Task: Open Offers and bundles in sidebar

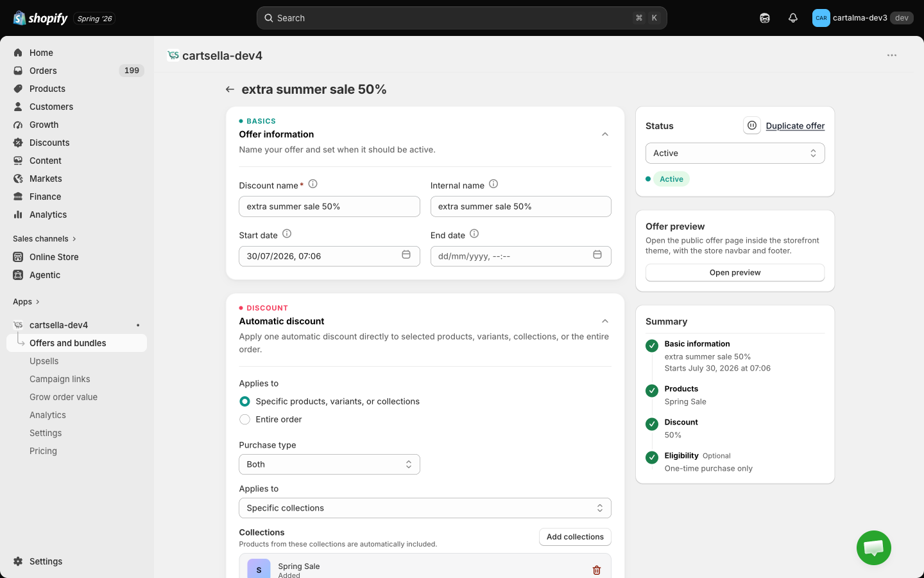Action: pos(77,343)
